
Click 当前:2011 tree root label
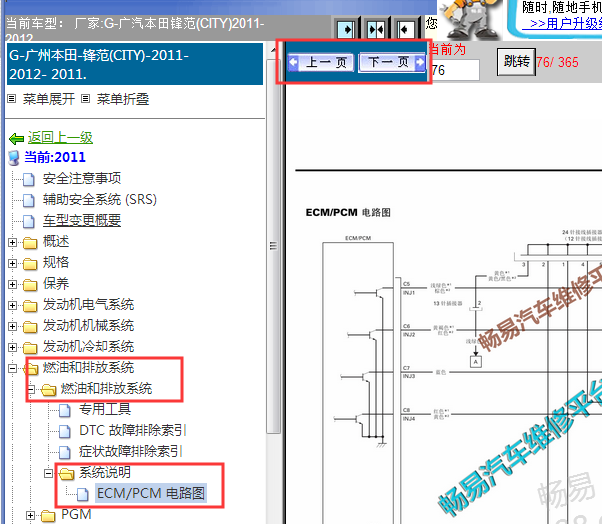point(55,157)
